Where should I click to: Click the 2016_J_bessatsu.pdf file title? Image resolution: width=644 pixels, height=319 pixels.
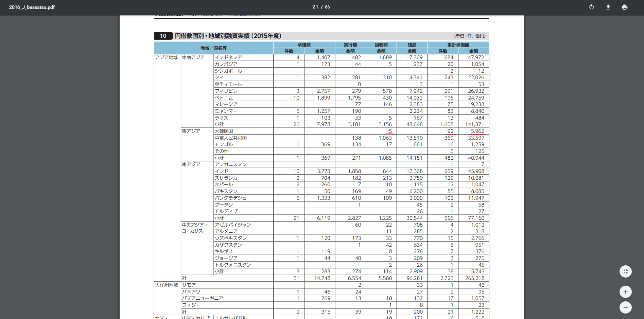(32, 7)
